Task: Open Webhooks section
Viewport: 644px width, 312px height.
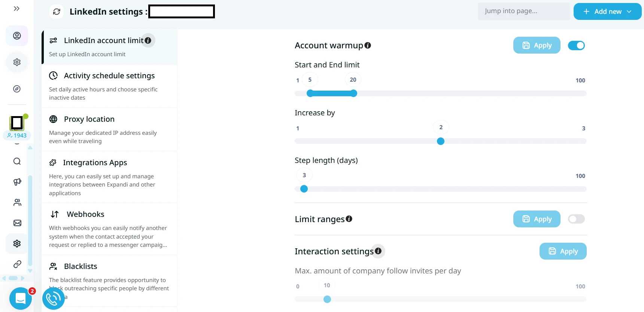Action: coord(109,229)
